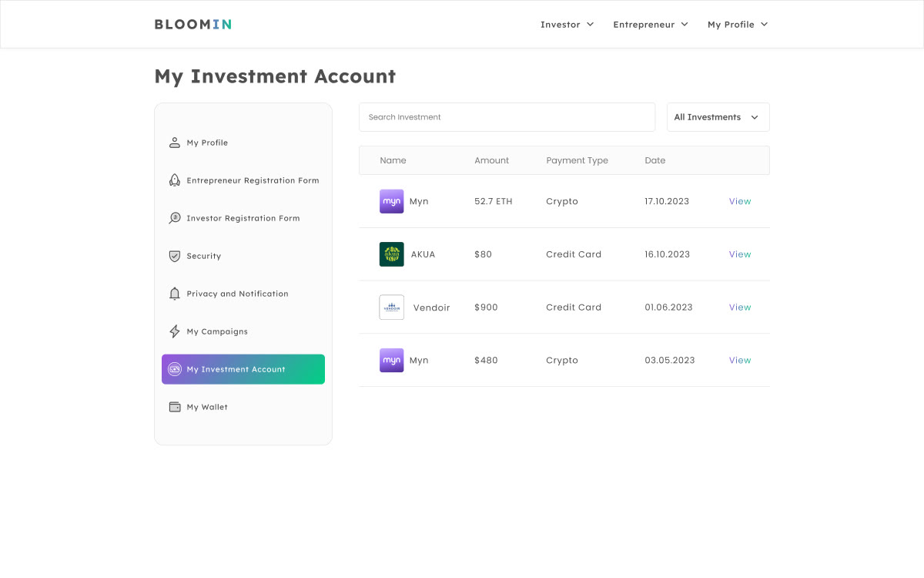Viewport: 924px width, 578px height.
Task: Click the rocket icon for Entrepreneur Registration Form
Action: point(175,180)
